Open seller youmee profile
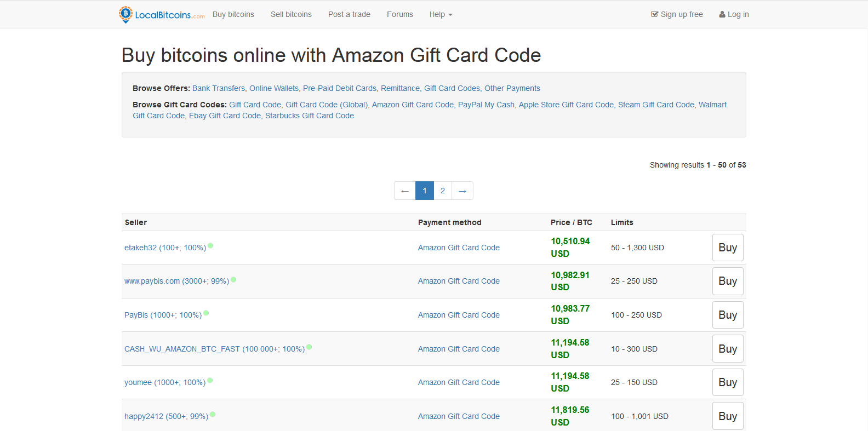Viewport: 868px width, 431px height. 165,382
